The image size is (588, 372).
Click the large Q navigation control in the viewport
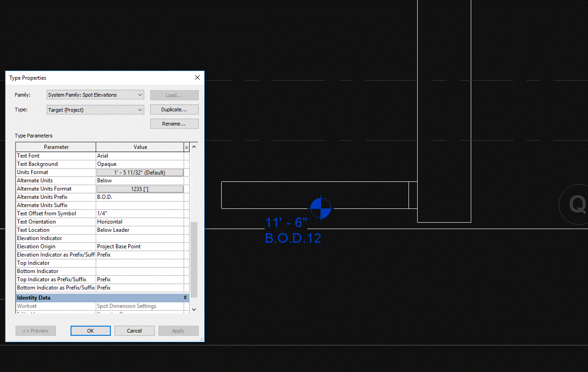577,205
